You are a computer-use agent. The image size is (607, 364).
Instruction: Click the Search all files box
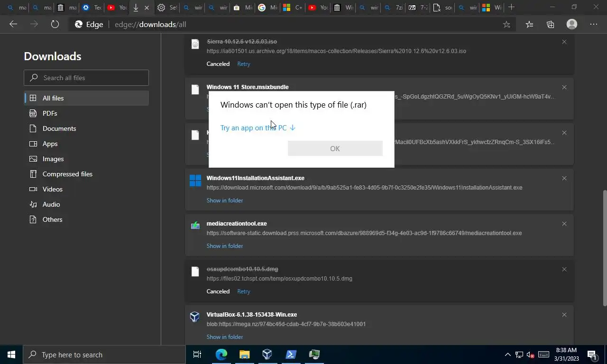(86, 78)
